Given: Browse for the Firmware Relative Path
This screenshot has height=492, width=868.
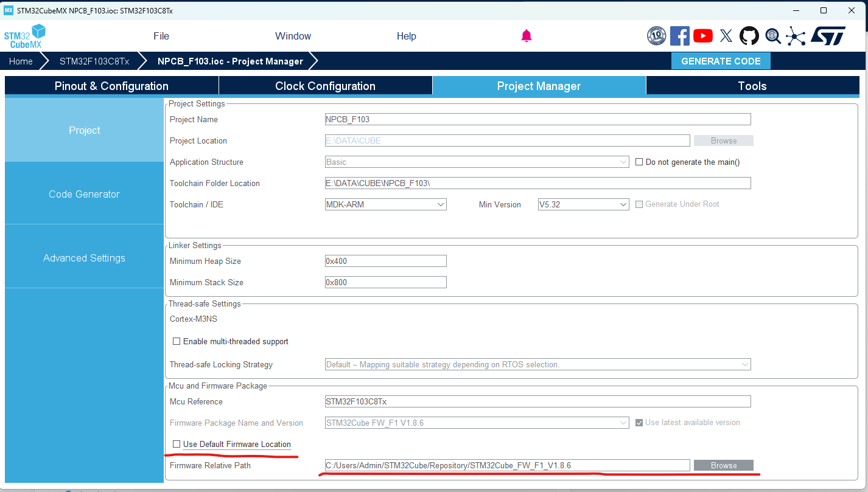Looking at the screenshot, I should [723, 465].
